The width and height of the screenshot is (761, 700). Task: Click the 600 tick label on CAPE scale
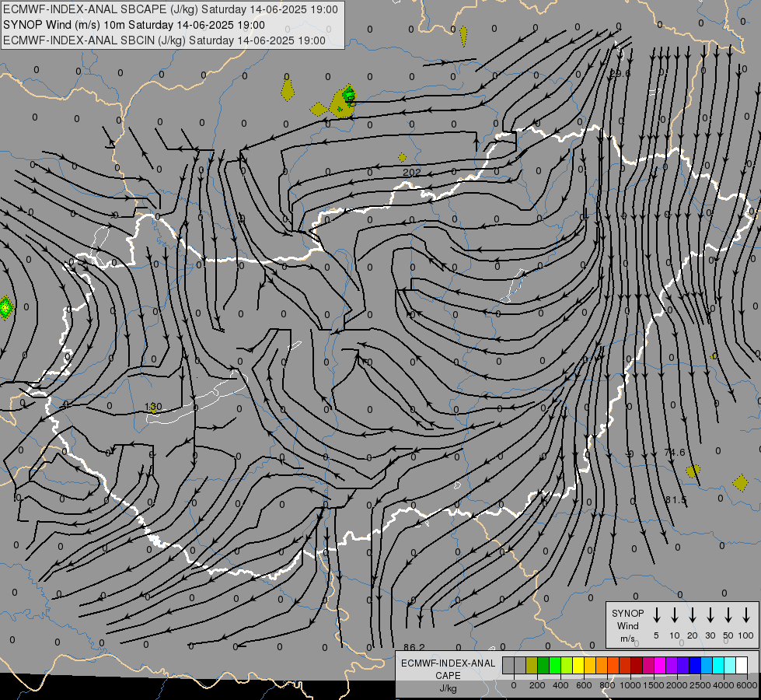[x=584, y=685]
